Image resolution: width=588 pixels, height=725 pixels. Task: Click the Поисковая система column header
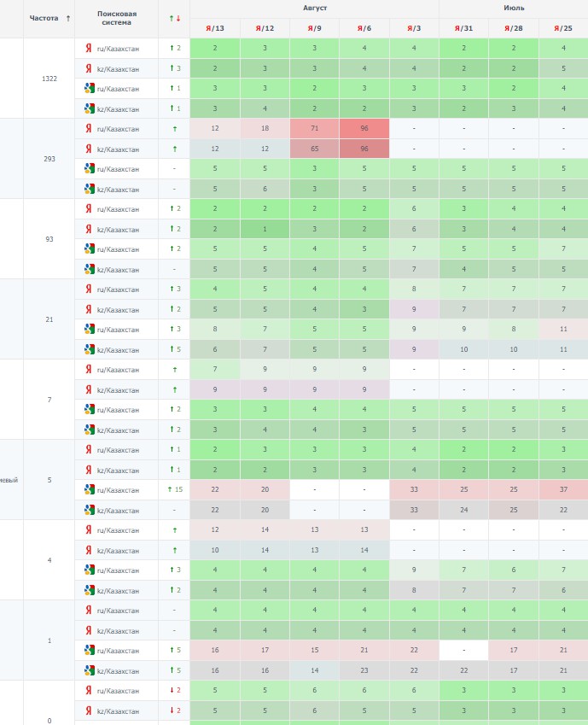116,18
